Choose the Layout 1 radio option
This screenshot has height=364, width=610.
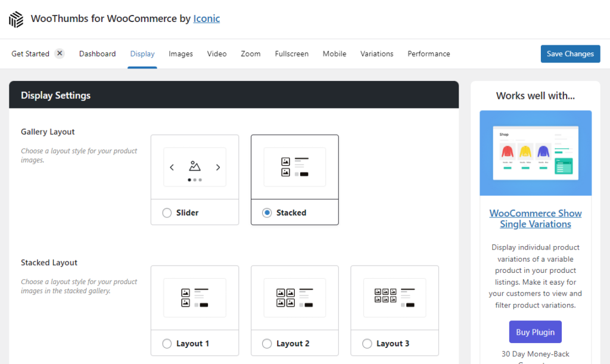click(x=167, y=344)
